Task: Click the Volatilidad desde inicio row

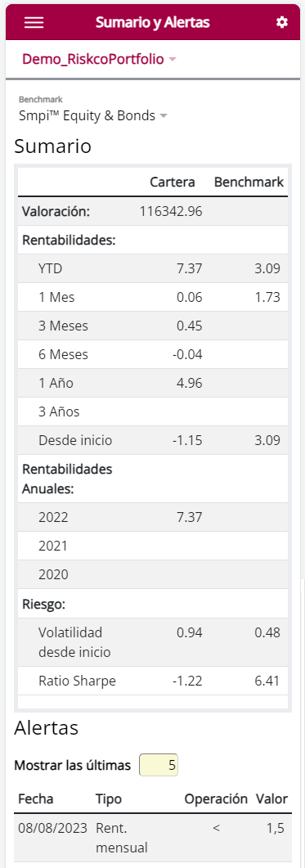Action: [153, 642]
